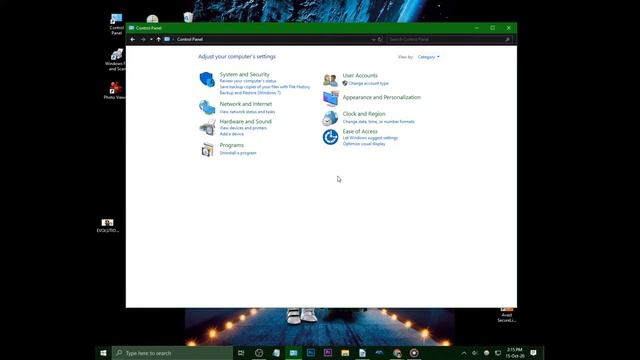
Task: Open Control Panel shortcut on the desktop
Action: [116, 24]
